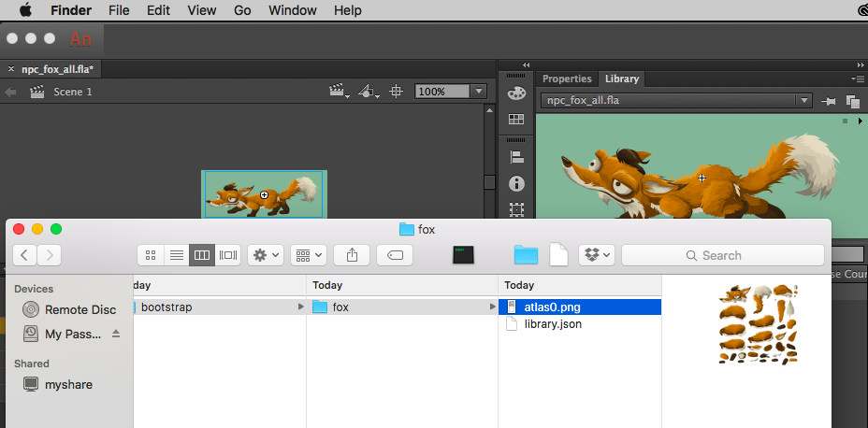Open the Dropbox toolbar dropdown
This screenshot has height=428, width=868.
(x=596, y=255)
